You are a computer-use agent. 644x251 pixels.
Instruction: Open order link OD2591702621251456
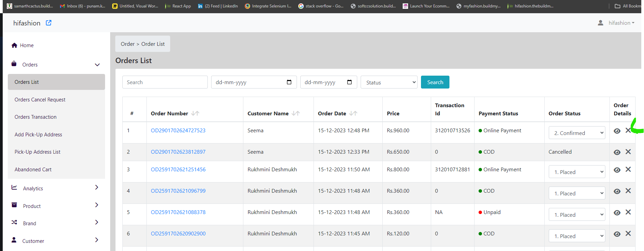(x=178, y=169)
